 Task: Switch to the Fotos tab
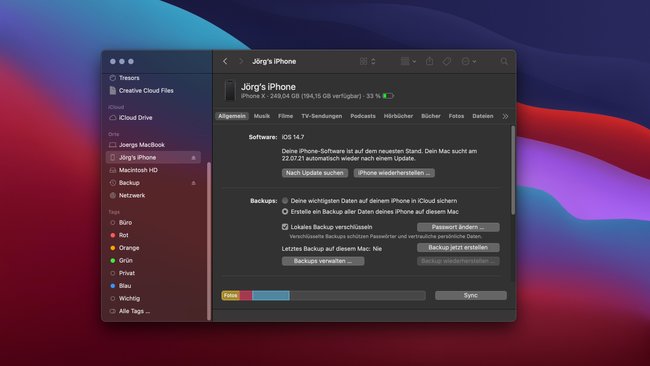pos(456,116)
